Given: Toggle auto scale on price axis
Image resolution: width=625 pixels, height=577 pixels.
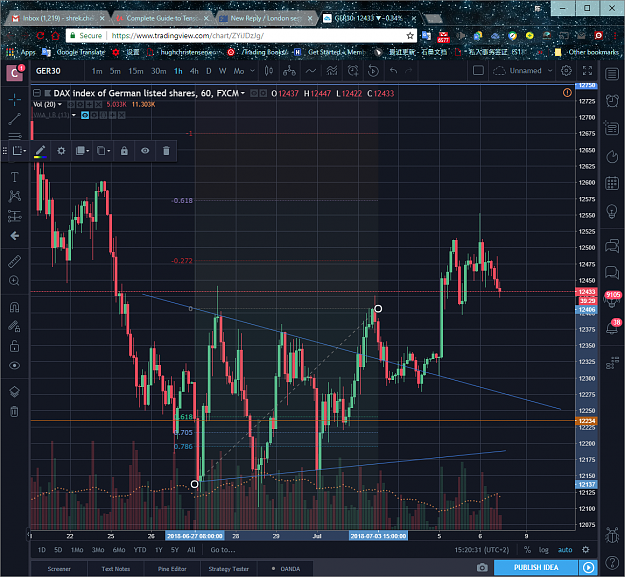Looking at the screenshot, I should pos(565,550).
